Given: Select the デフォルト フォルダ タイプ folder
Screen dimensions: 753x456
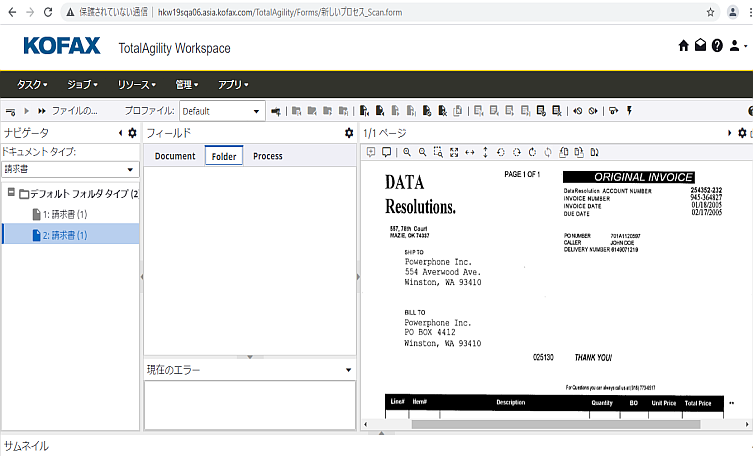Looking at the screenshot, I should pos(79,194).
